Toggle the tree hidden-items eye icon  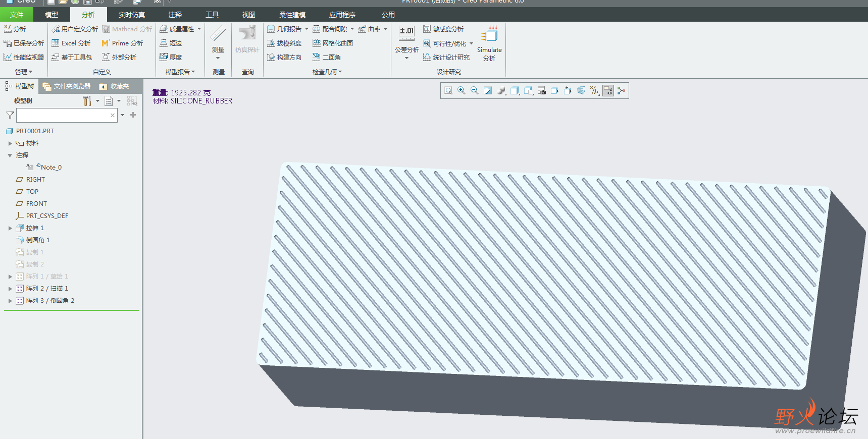[132, 101]
